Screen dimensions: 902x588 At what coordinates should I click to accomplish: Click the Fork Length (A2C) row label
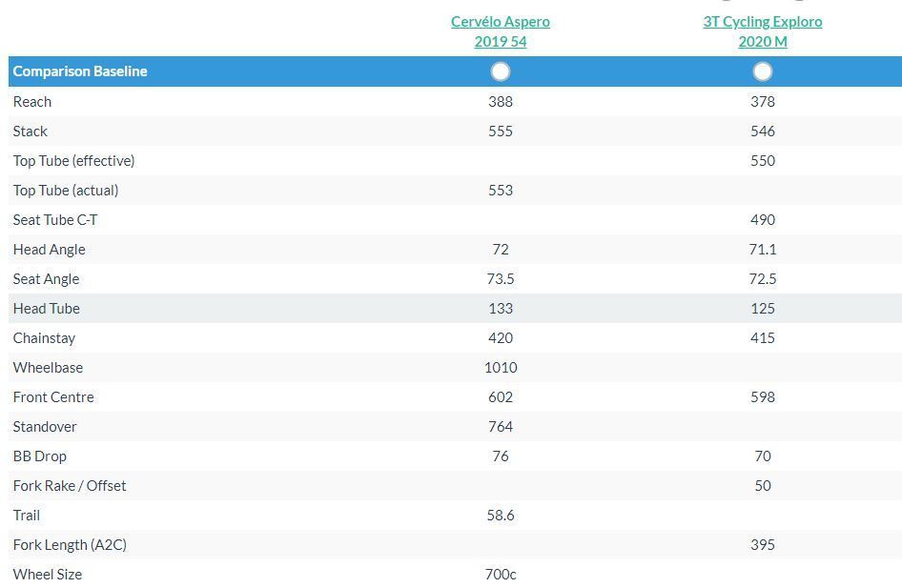[70, 545]
